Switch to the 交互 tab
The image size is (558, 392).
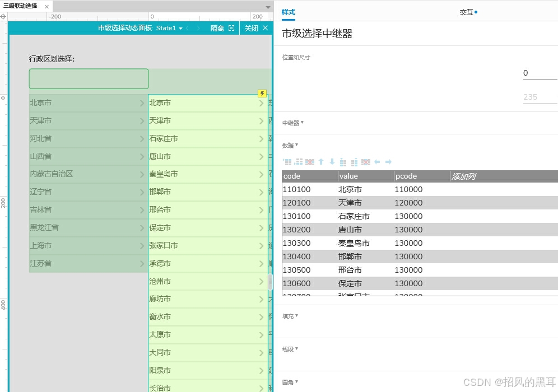pyautogui.click(x=467, y=12)
